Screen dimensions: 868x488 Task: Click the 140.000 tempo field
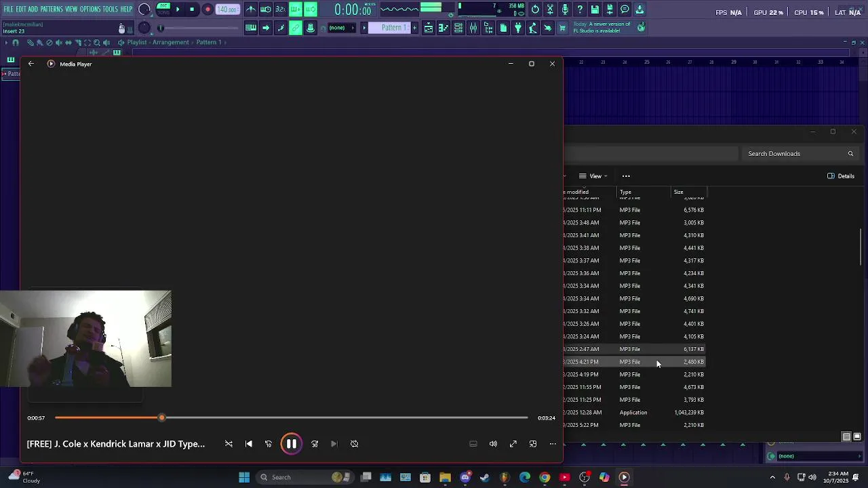[227, 9]
